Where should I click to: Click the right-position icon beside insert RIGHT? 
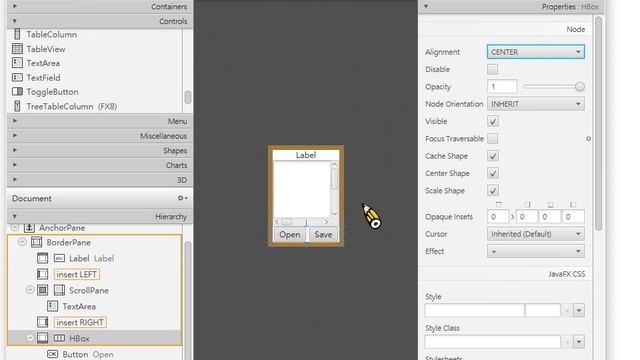(42, 322)
